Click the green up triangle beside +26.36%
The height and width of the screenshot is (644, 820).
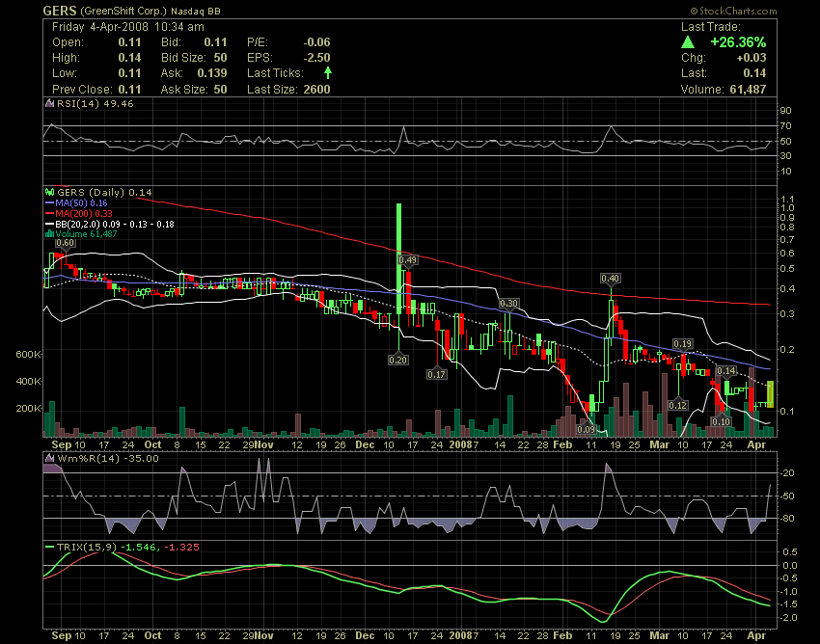point(688,42)
